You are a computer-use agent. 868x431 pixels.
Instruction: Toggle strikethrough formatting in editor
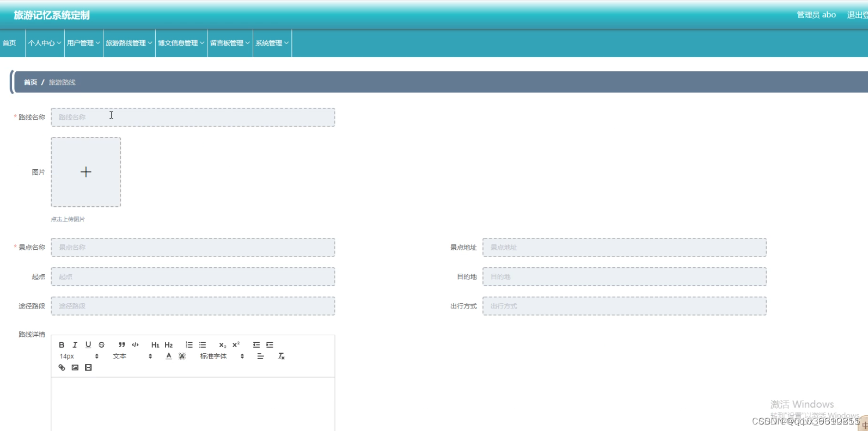click(x=101, y=345)
